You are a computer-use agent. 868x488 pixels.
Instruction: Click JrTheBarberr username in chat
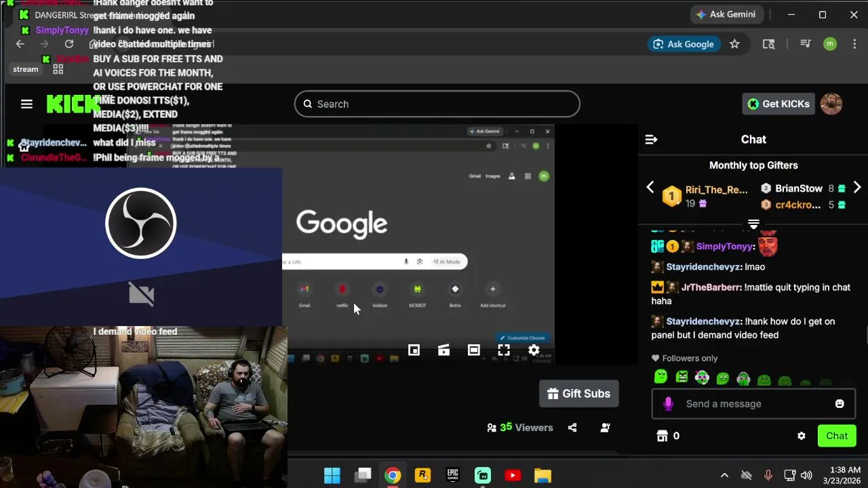tap(711, 287)
